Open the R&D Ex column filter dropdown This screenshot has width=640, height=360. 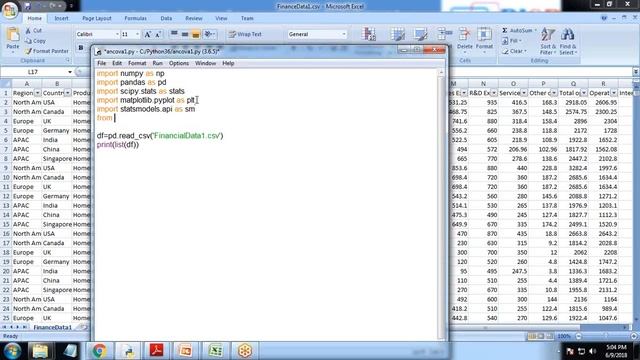pyautogui.click(x=494, y=93)
